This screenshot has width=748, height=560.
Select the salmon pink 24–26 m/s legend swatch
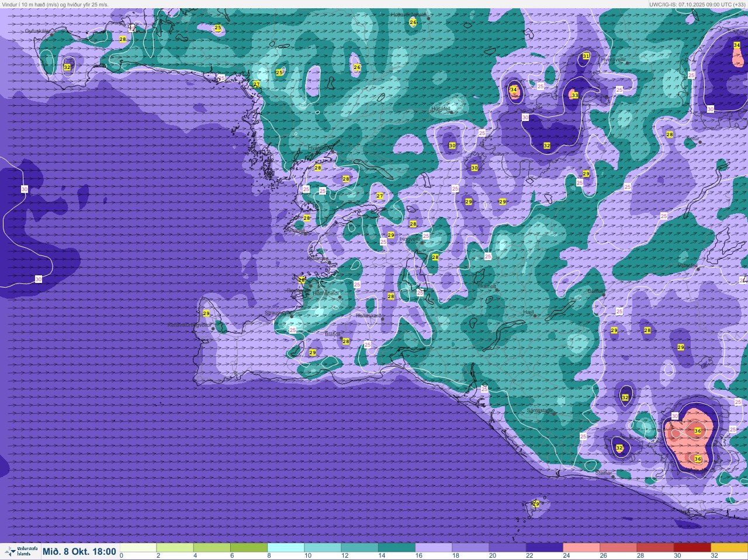coord(581,548)
